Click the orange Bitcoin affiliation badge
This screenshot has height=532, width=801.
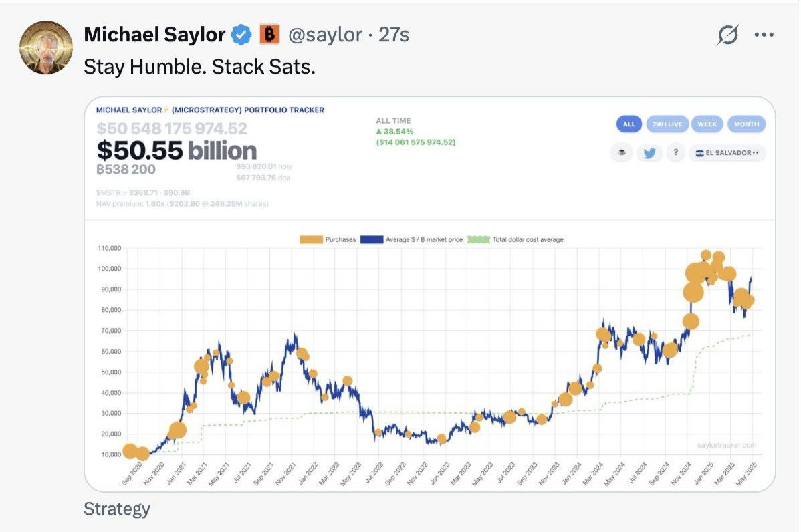click(269, 35)
